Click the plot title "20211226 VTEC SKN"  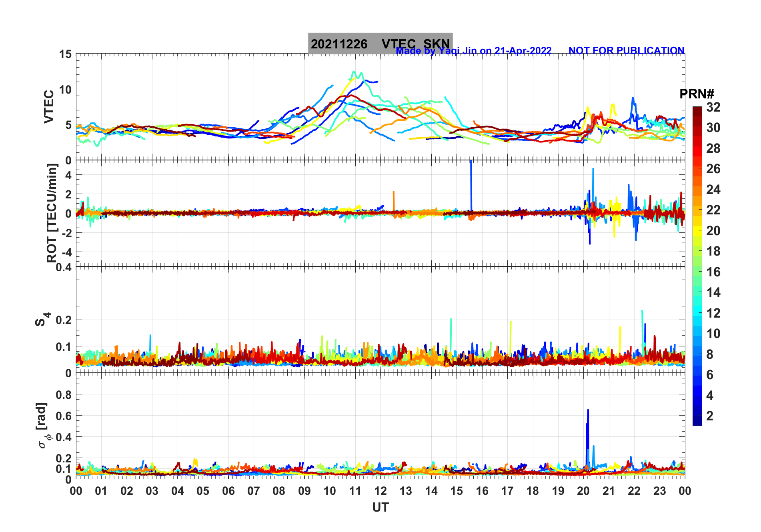380,43
